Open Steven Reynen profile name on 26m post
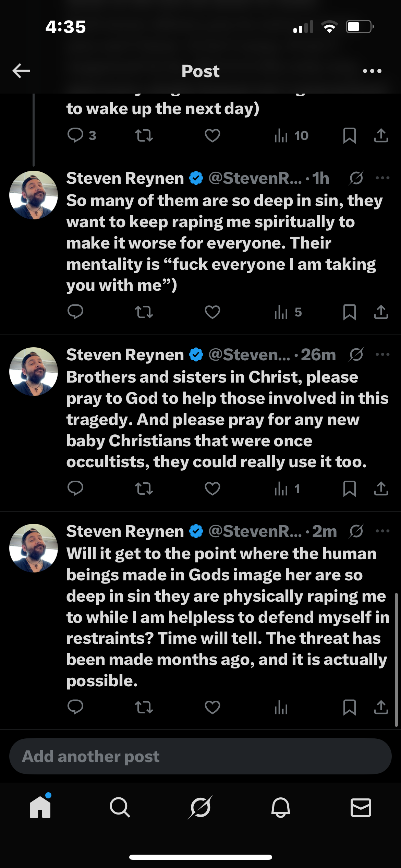The width and height of the screenshot is (401, 868). coord(125,354)
